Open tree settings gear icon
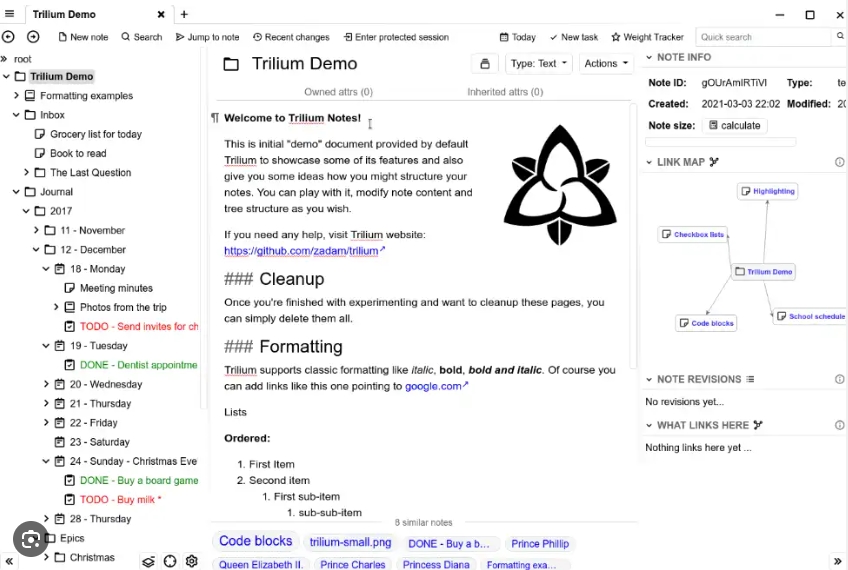This screenshot has width=848, height=570. (x=191, y=561)
